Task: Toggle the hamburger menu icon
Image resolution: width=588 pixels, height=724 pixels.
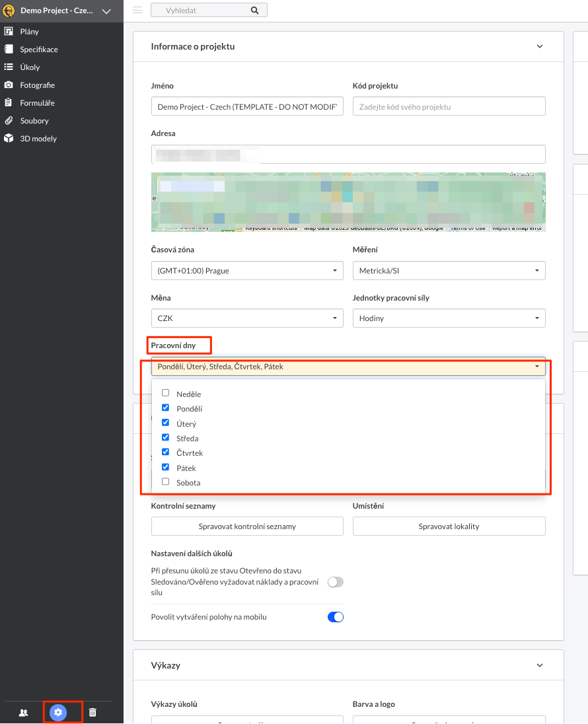Action: [x=137, y=10]
